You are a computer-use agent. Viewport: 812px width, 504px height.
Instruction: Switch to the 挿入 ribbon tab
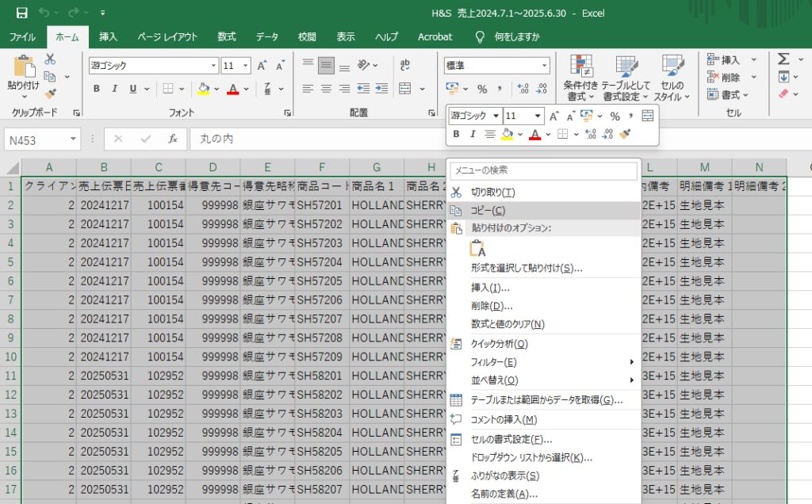click(x=108, y=36)
